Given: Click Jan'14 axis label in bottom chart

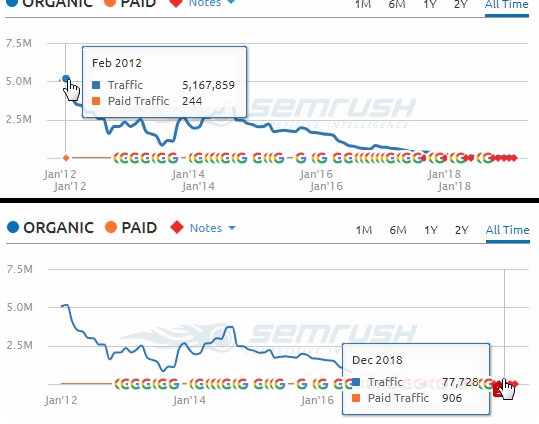Looking at the screenshot, I should coord(189,400).
